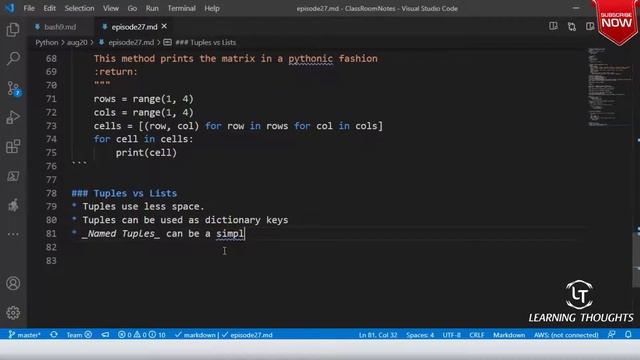Open the Manage gear icon
The width and height of the screenshot is (640, 360).
tap(13, 313)
